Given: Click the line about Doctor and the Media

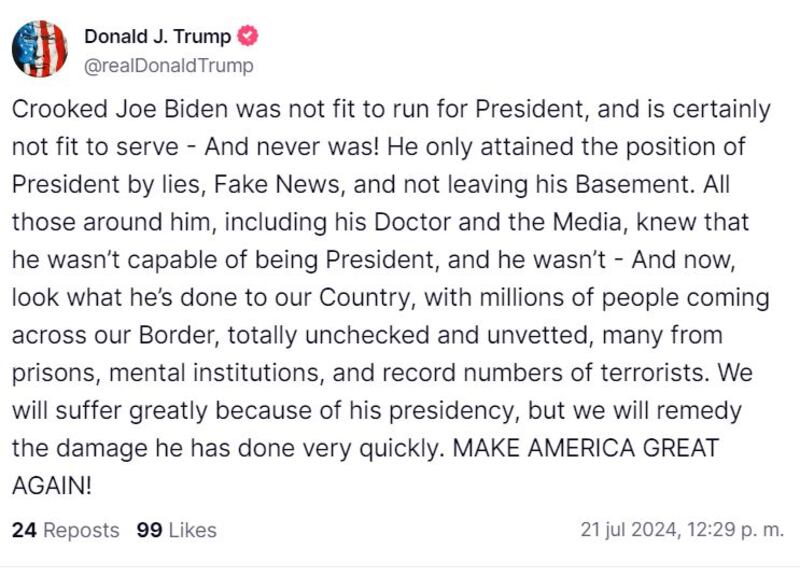Looking at the screenshot, I should (380, 222).
